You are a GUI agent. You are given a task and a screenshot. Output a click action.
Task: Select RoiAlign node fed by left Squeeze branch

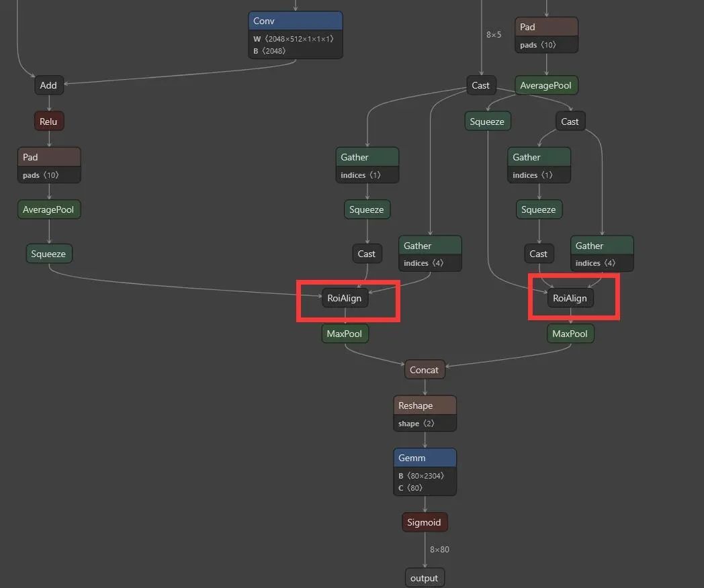pyautogui.click(x=345, y=298)
